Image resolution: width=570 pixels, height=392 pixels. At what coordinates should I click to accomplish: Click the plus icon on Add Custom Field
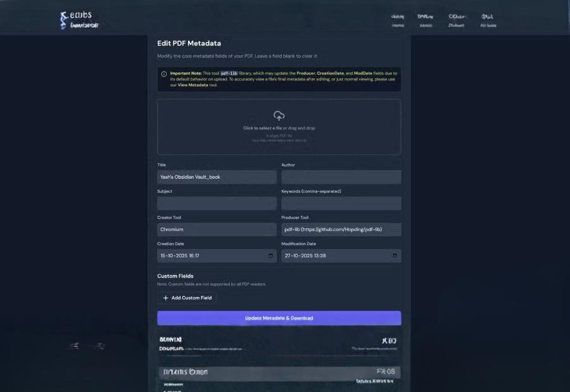(x=165, y=298)
